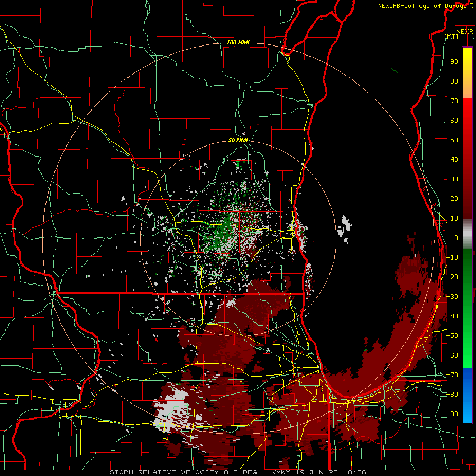This screenshot has height=476, width=476.
Task: Click the -80 scale value
Action: 452,395
